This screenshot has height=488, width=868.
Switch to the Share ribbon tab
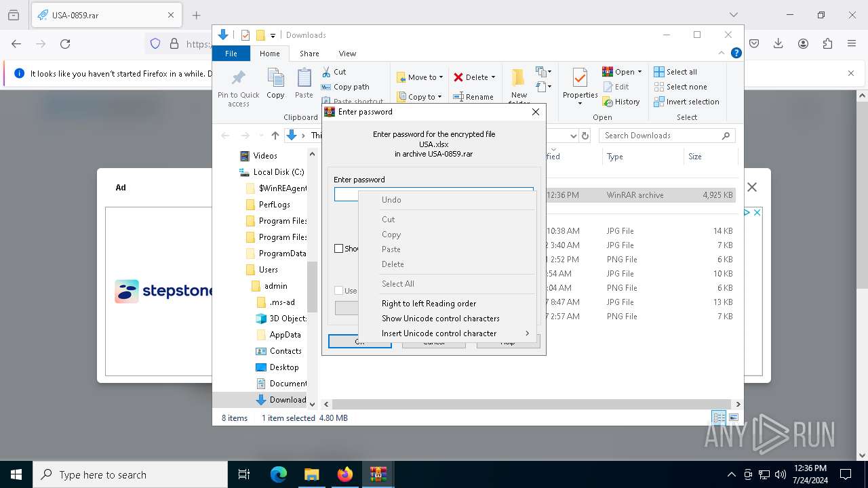[x=309, y=54]
